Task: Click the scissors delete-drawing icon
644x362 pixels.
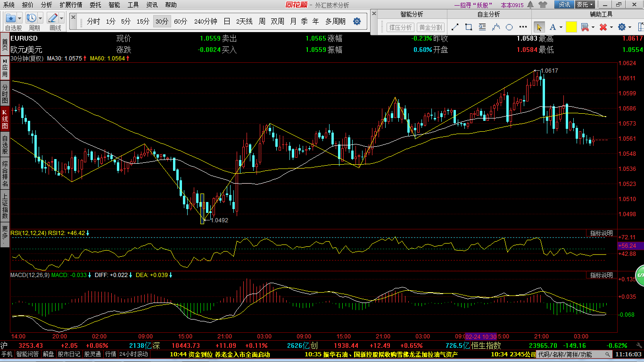Action: coord(585,27)
